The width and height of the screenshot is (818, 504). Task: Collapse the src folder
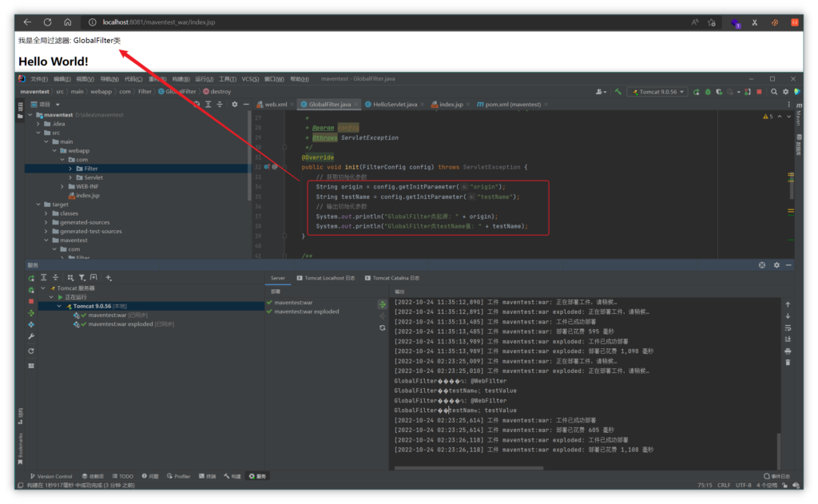(38, 133)
